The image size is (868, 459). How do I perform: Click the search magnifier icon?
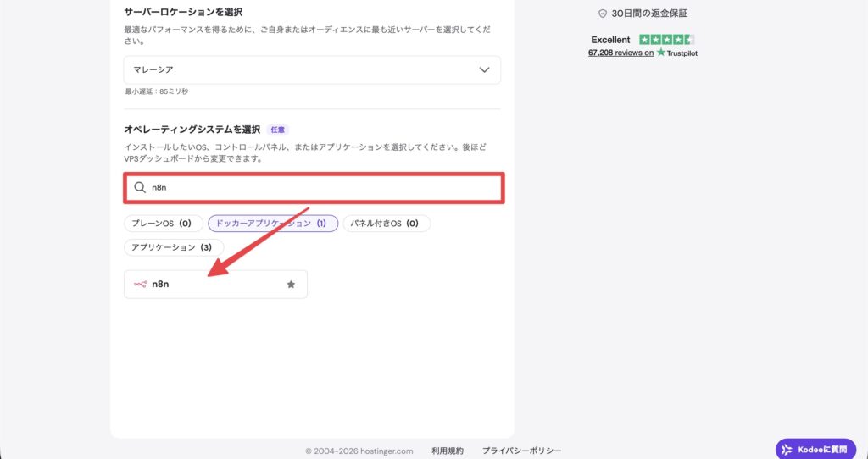tap(140, 187)
